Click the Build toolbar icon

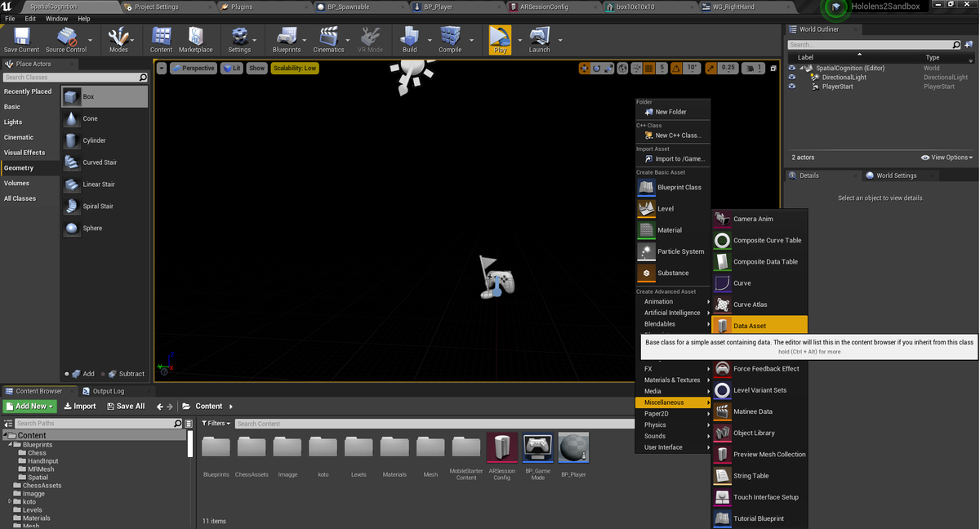(x=410, y=38)
